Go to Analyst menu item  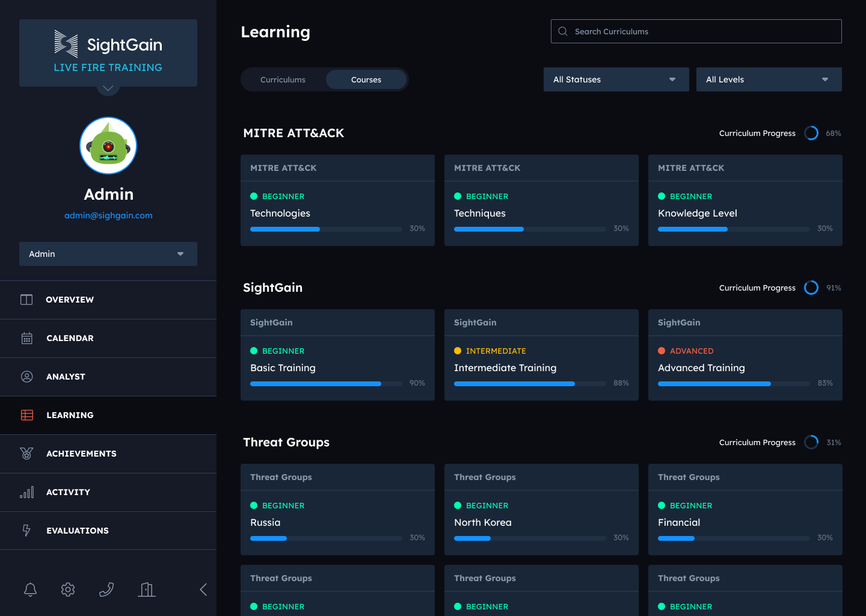108,377
